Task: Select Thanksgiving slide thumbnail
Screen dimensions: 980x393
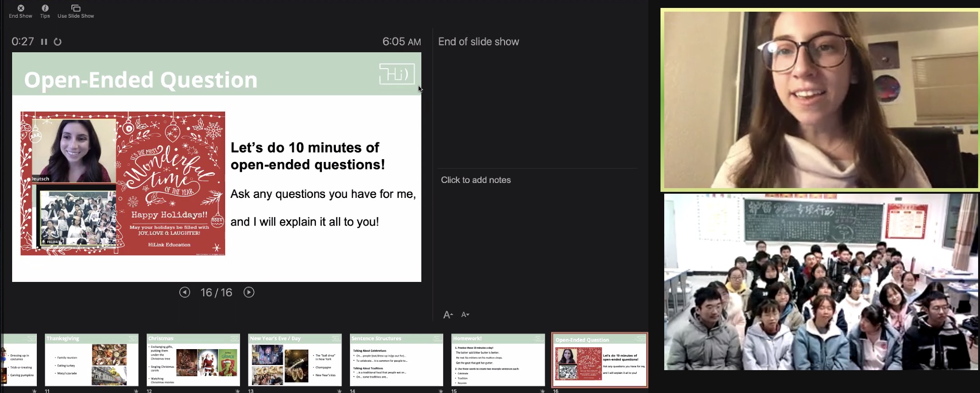Action: tap(92, 360)
